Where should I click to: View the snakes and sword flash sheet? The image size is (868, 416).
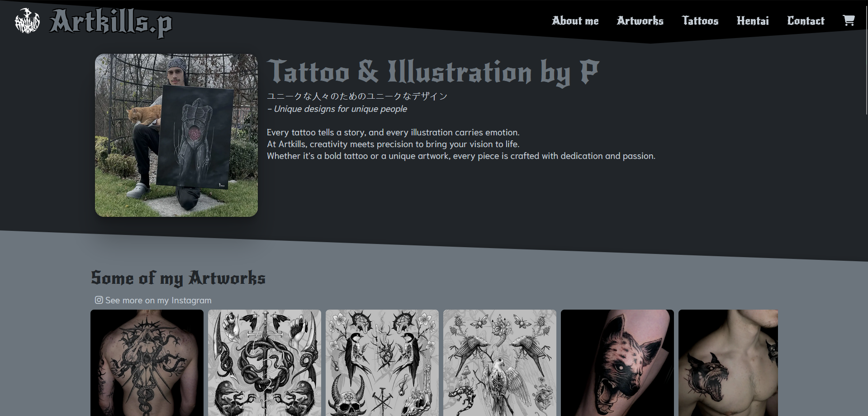[265, 363]
